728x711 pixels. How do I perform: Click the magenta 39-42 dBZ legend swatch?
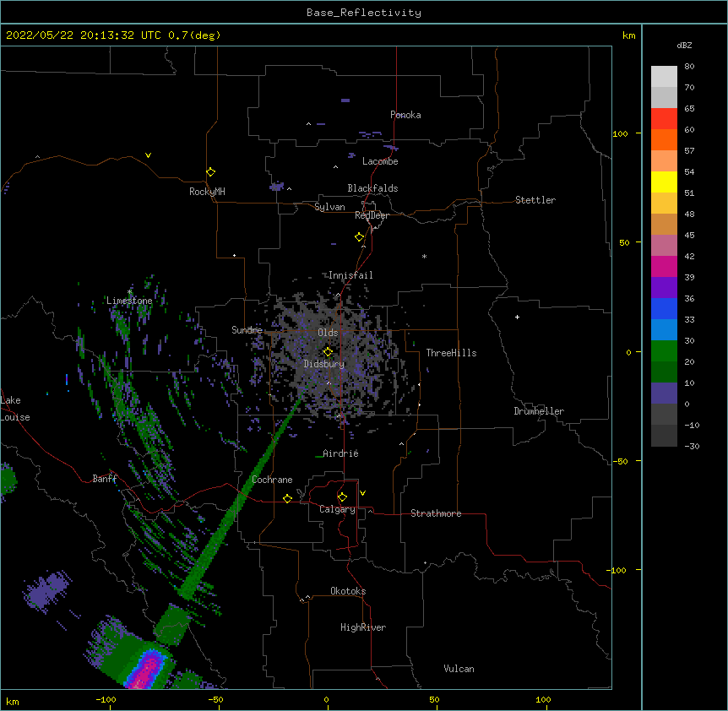coord(664,267)
